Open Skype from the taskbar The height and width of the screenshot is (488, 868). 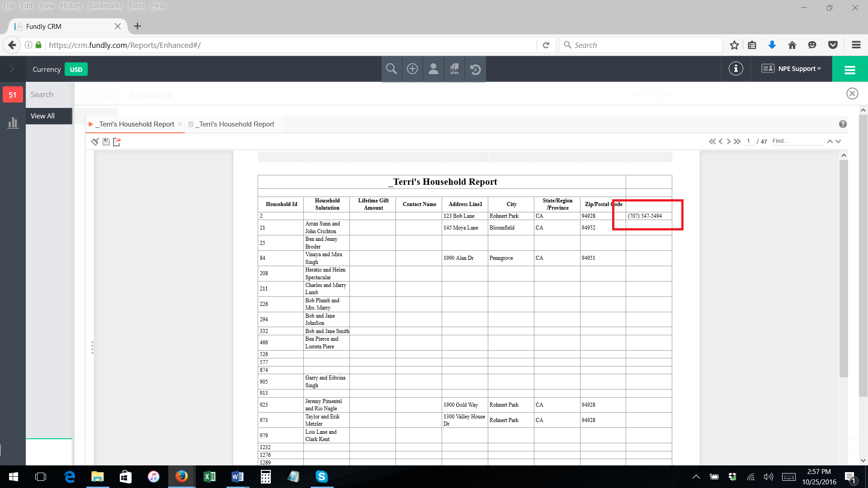[321, 477]
